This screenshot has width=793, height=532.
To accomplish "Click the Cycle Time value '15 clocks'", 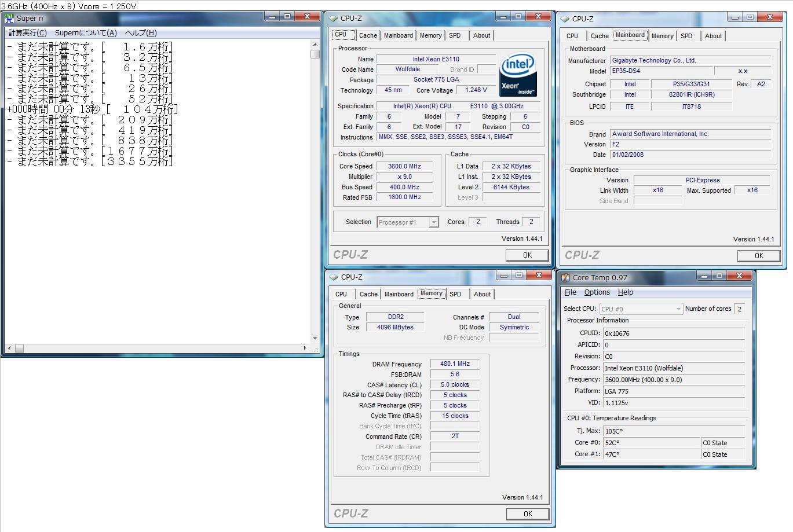I will [x=455, y=416].
